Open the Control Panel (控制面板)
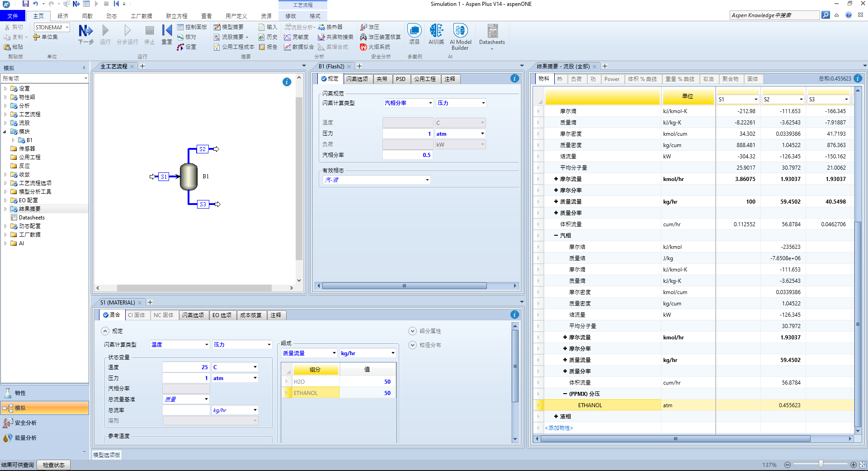Image resolution: width=868 pixels, height=471 pixels. (192, 27)
